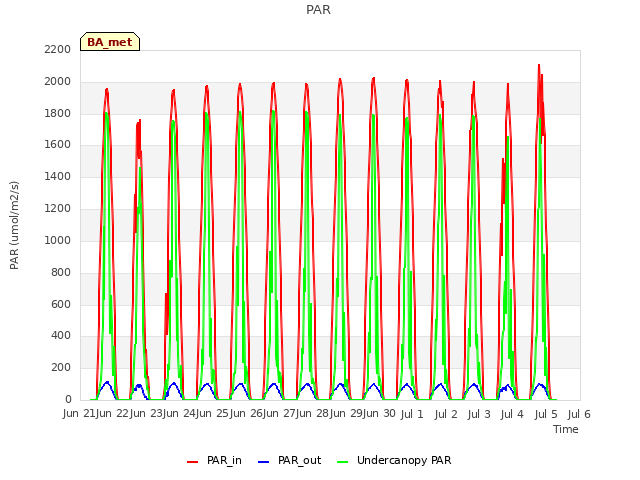Click the 2200 y-axis label
Screen dimensions: 640x480
tap(58, 49)
